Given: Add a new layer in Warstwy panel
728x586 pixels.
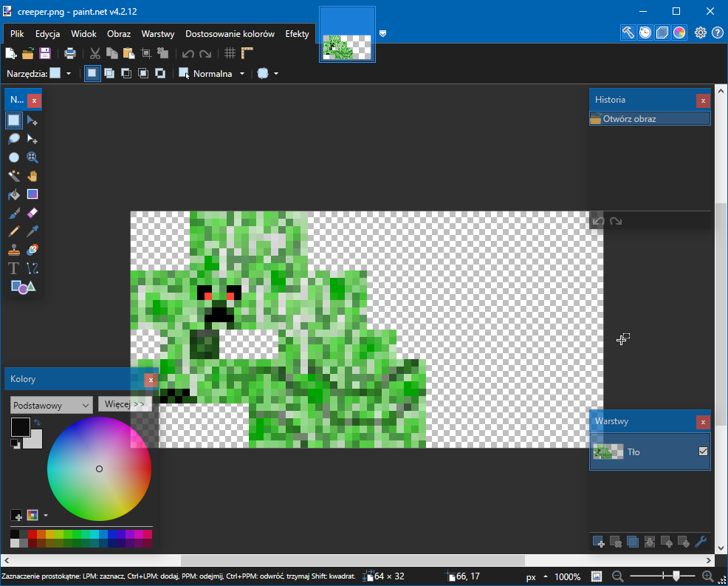Looking at the screenshot, I should (599, 542).
